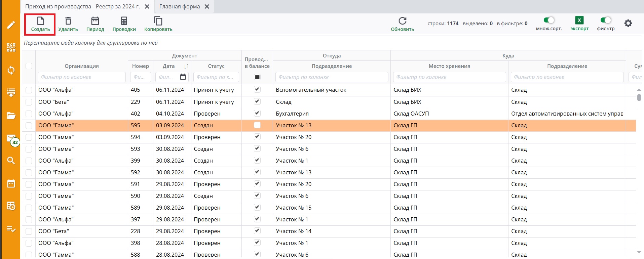Click the search magnifier in left sidebar
This screenshot has height=259, width=644.
(x=11, y=161)
